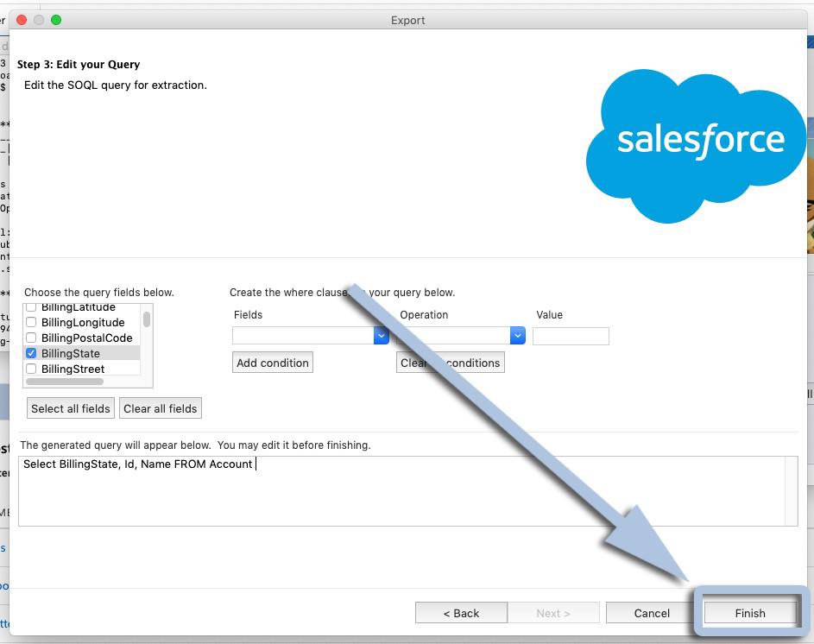The image size is (814, 644).
Task: Click inside the generated SOQL query box
Action: [x=406, y=490]
